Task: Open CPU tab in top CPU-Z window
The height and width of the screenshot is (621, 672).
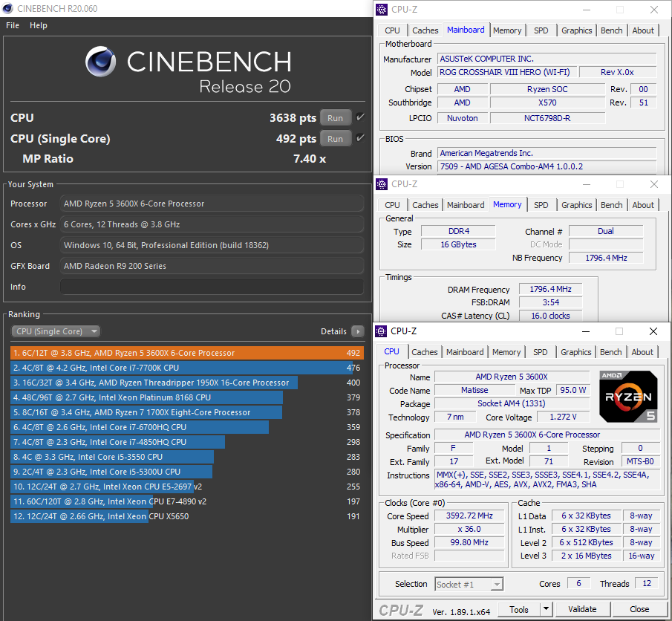Action: [392, 30]
